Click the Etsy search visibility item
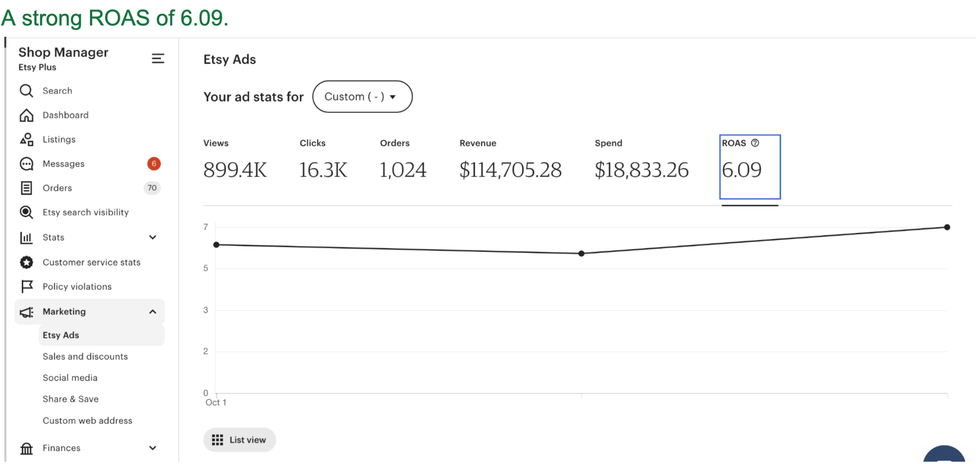 pos(86,213)
